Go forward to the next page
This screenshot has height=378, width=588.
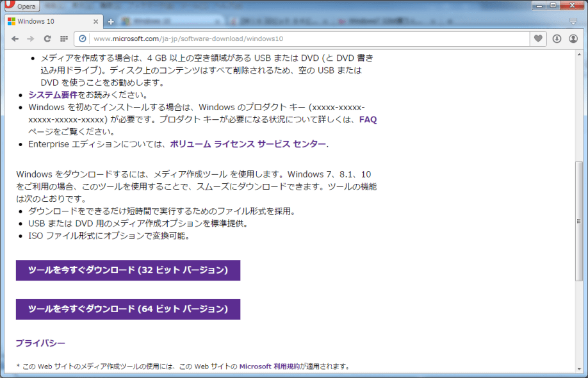pyautogui.click(x=31, y=39)
